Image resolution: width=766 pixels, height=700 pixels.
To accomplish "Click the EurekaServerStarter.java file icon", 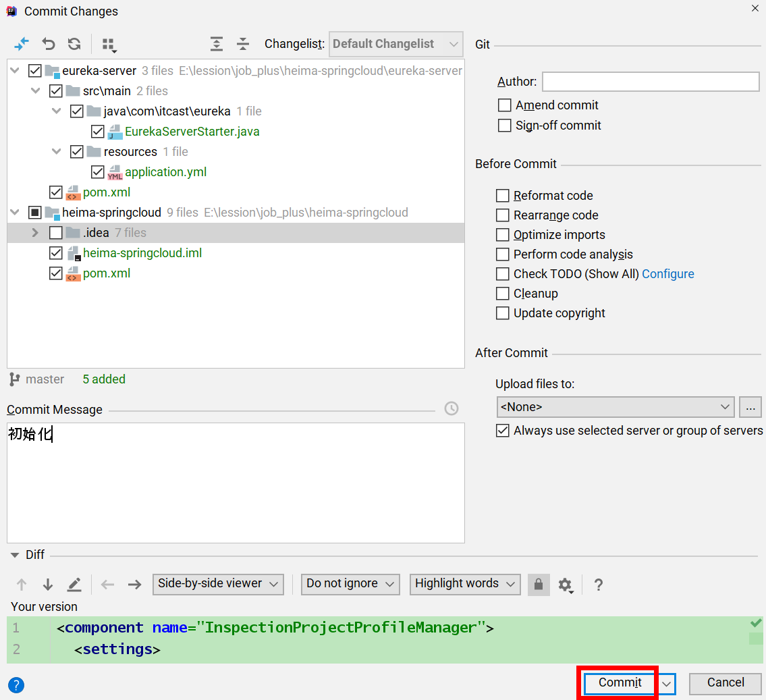I will click(x=115, y=132).
